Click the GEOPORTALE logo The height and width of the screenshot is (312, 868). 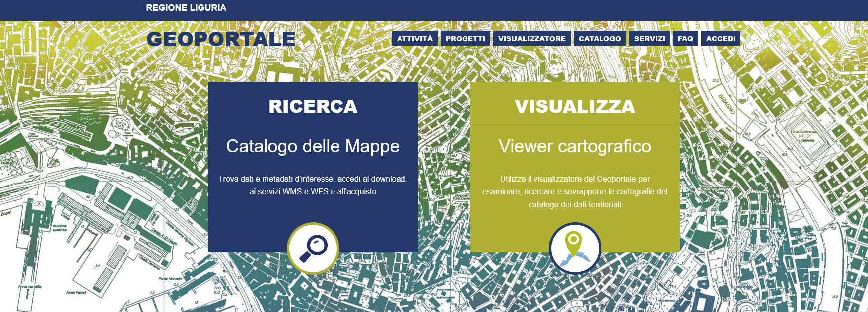221,39
